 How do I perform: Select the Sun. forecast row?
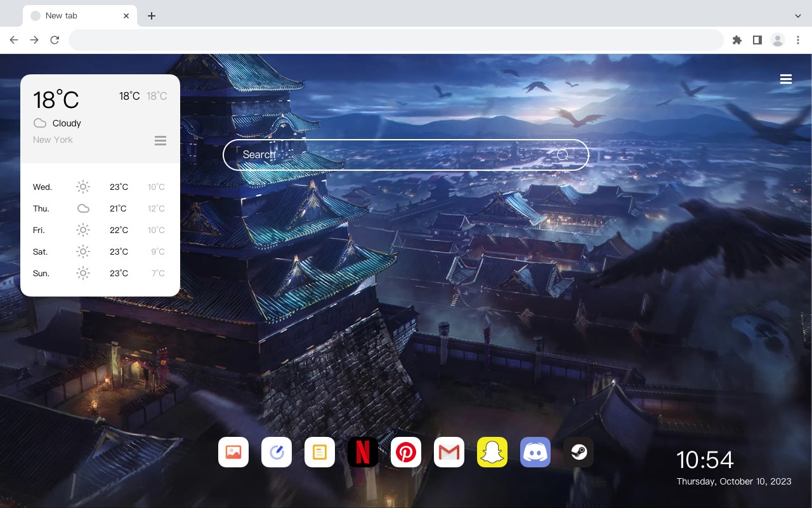(100, 273)
